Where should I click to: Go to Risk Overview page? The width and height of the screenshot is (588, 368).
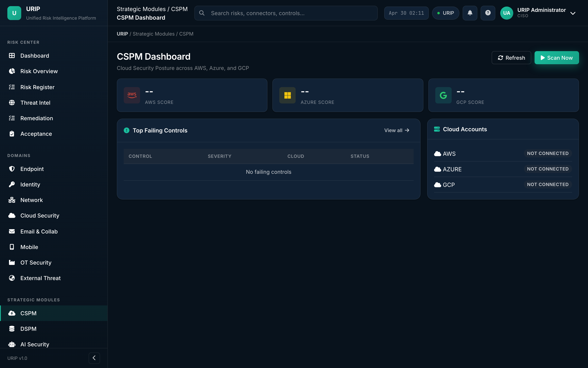click(x=54, y=71)
